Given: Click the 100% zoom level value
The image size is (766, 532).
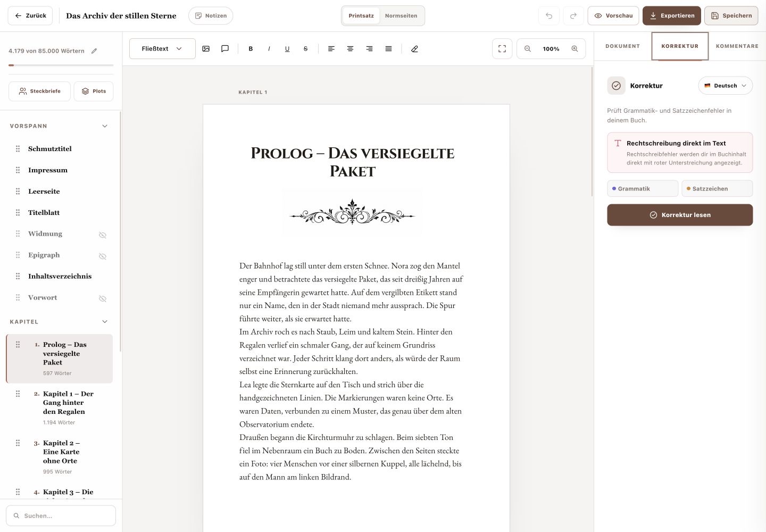Looking at the screenshot, I should point(551,48).
